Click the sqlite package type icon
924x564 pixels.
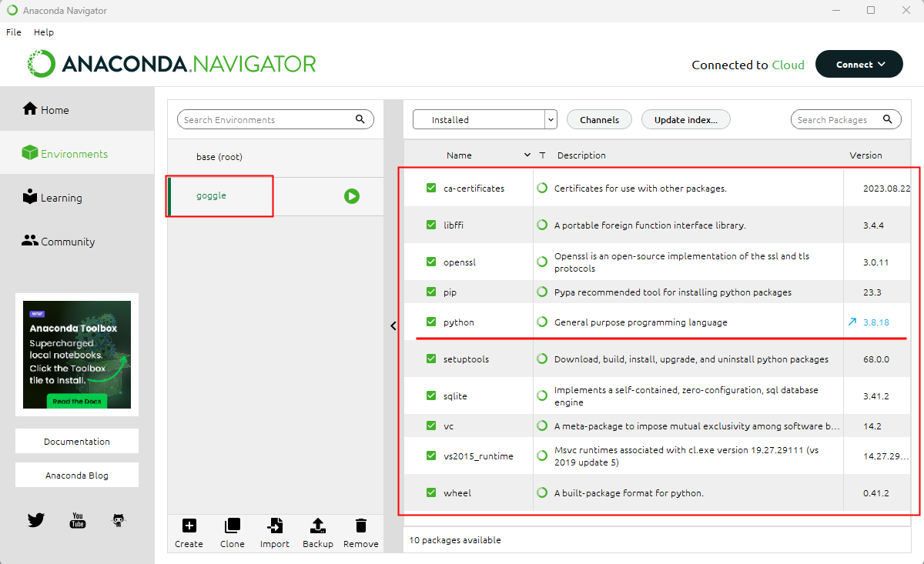tap(542, 395)
